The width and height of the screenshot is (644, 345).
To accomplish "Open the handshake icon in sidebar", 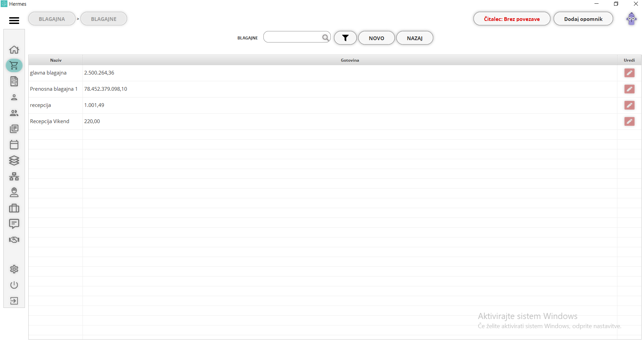I will tap(14, 240).
